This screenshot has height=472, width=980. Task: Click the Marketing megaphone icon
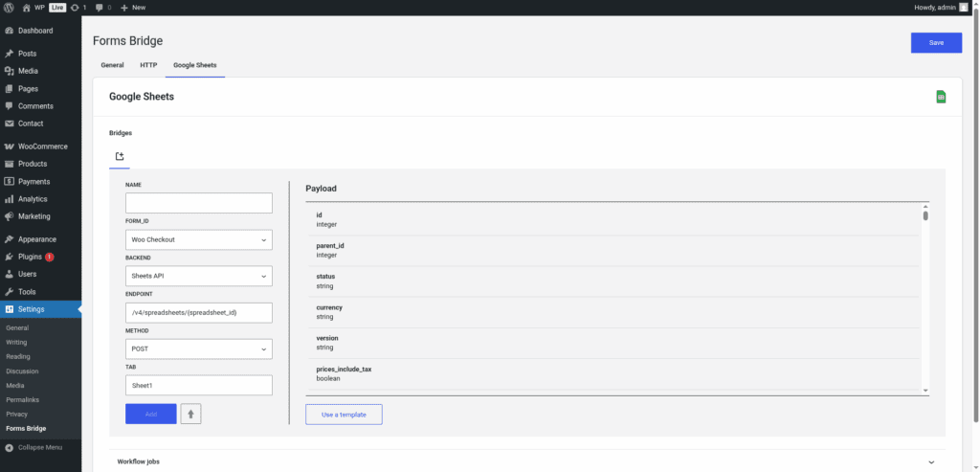pyautogui.click(x=9, y=216)
